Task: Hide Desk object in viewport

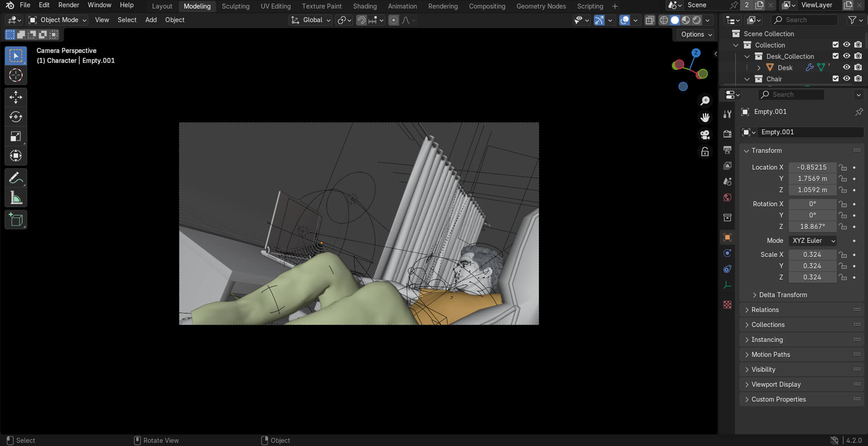Action: point(846,67)
